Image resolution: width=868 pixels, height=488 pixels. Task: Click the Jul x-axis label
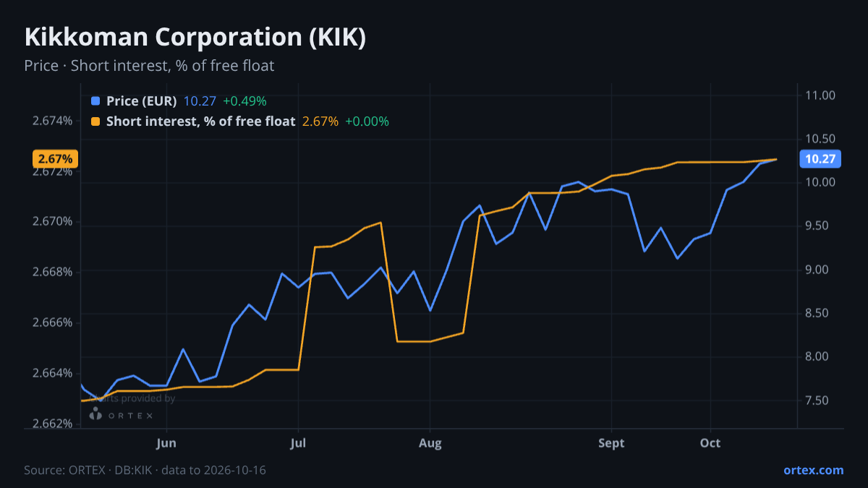pyautogui.click(x=298, y=443)
